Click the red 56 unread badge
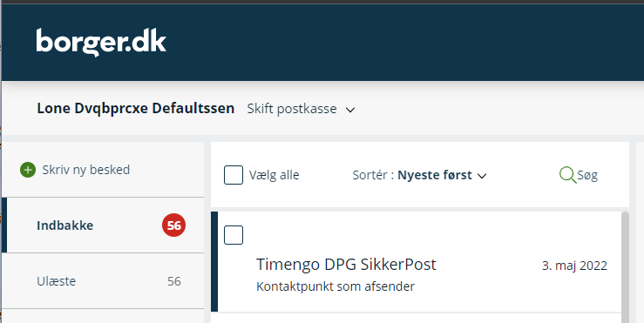 [x=173, y=225]
